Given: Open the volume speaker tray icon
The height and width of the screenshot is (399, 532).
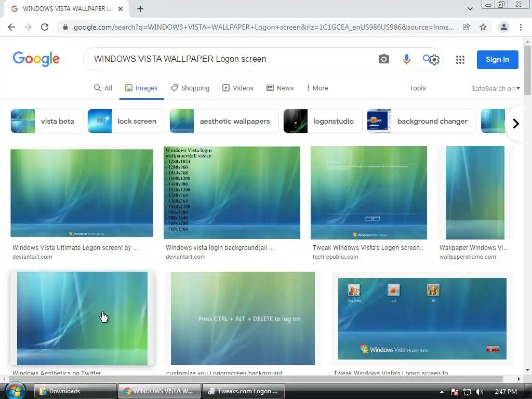Looking at the screenshot, I should (x=479, y=392).
